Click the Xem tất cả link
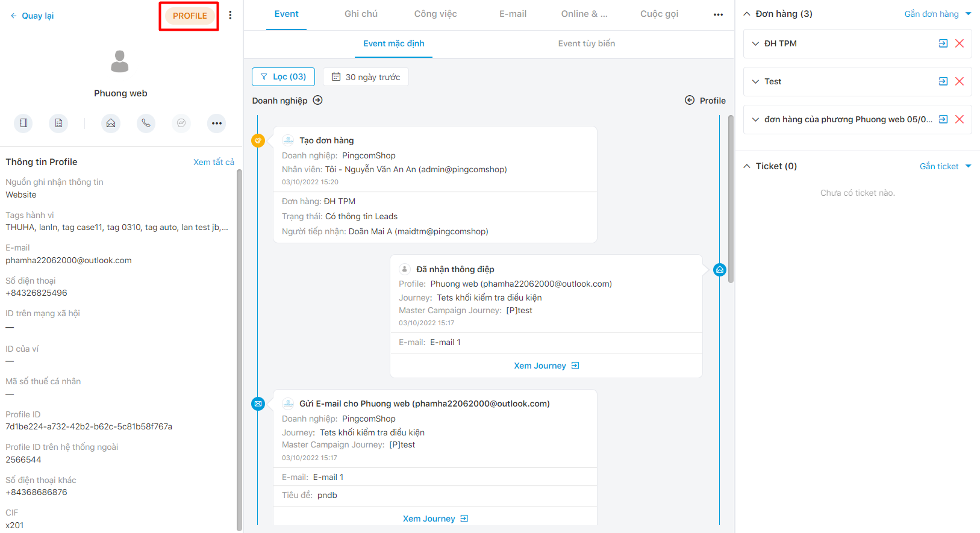 tap(213, 162)
